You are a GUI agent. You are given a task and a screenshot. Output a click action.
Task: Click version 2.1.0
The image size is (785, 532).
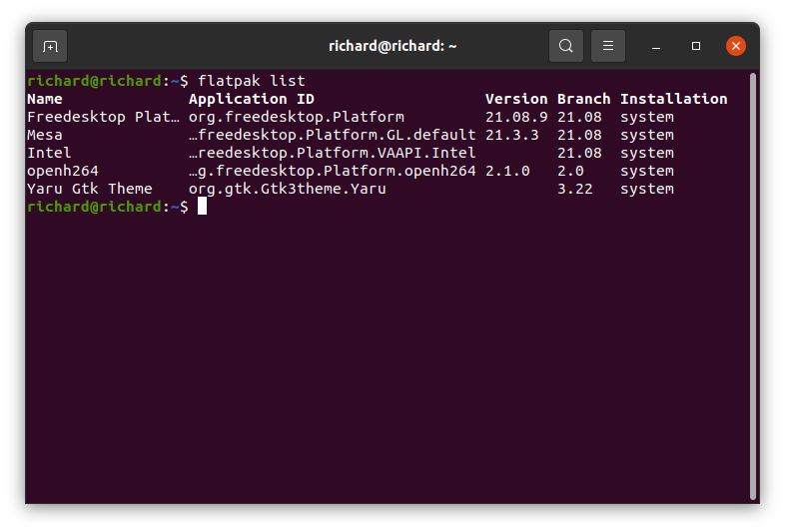[507, 171]
